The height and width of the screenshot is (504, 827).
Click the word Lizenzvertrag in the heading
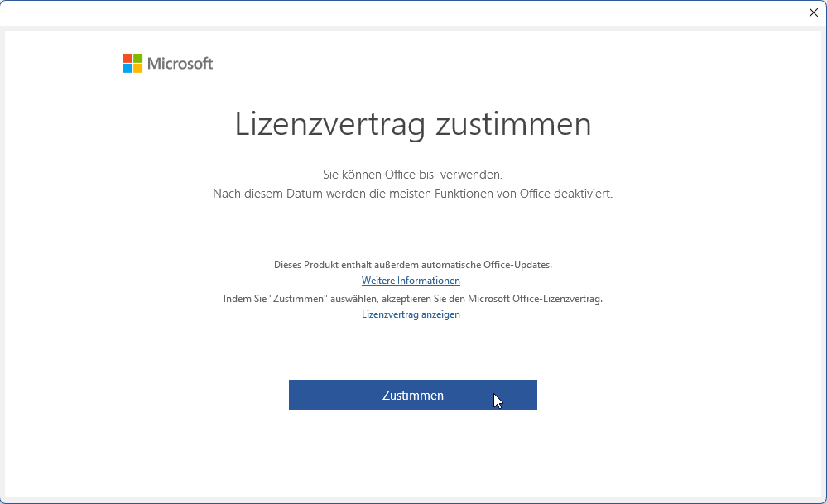(x=329, y=124)
